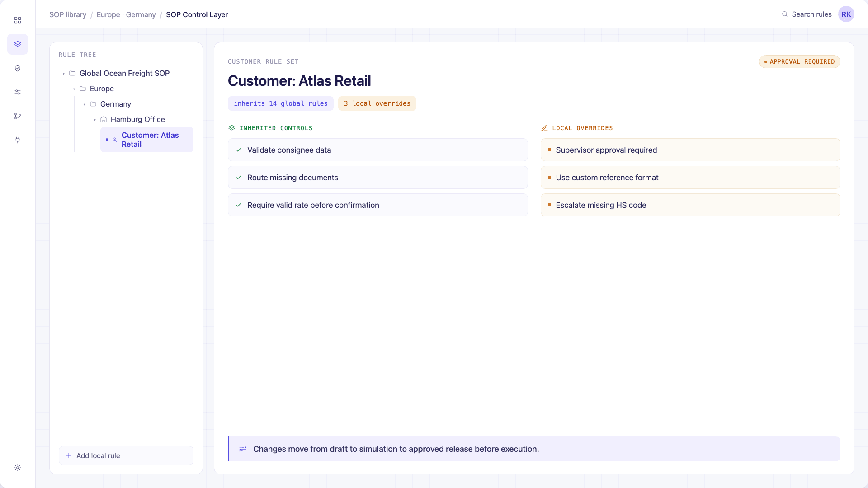Click the workflow icon in the bottom banner
This screenshot has width=868, height=488.
point(243,449)
